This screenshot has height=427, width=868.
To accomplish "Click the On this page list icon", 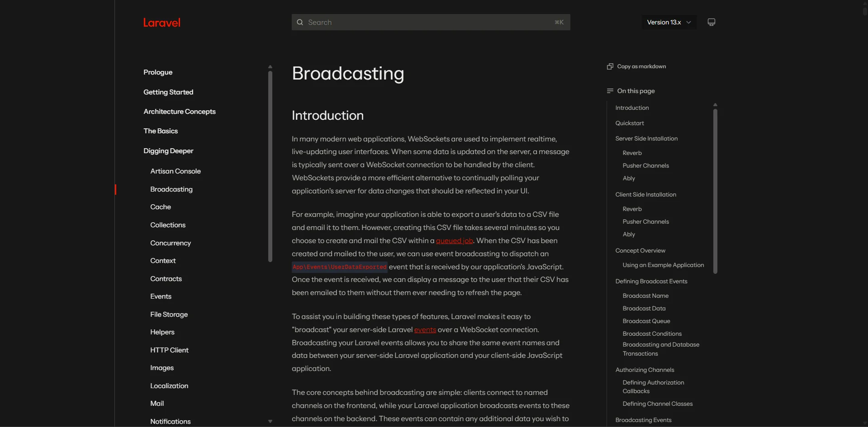I will tap(610, 91).
